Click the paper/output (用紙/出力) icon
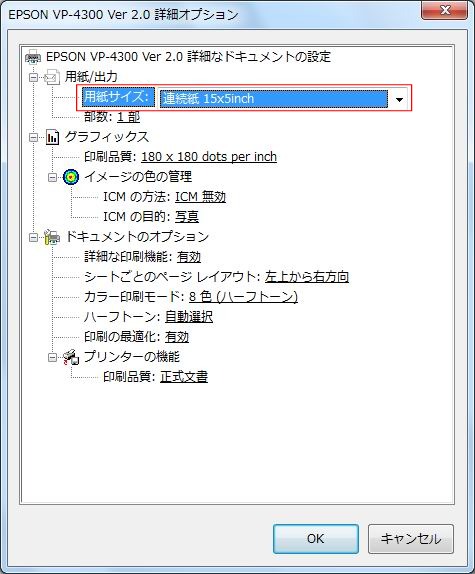475x574 pixels. click(x=52, y=77)
